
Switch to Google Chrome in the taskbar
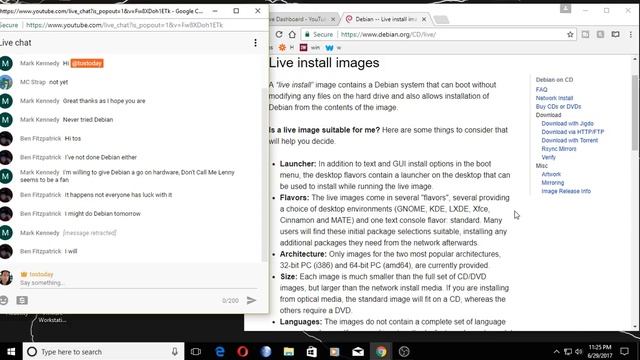[381, 351]
